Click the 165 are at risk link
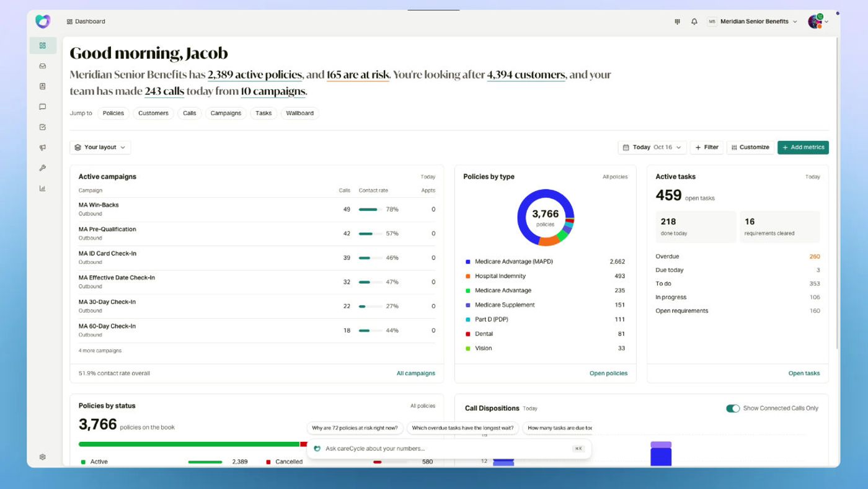Image resolution: width=868 pixels, height=489 pixels. click(x=358, y=75)
